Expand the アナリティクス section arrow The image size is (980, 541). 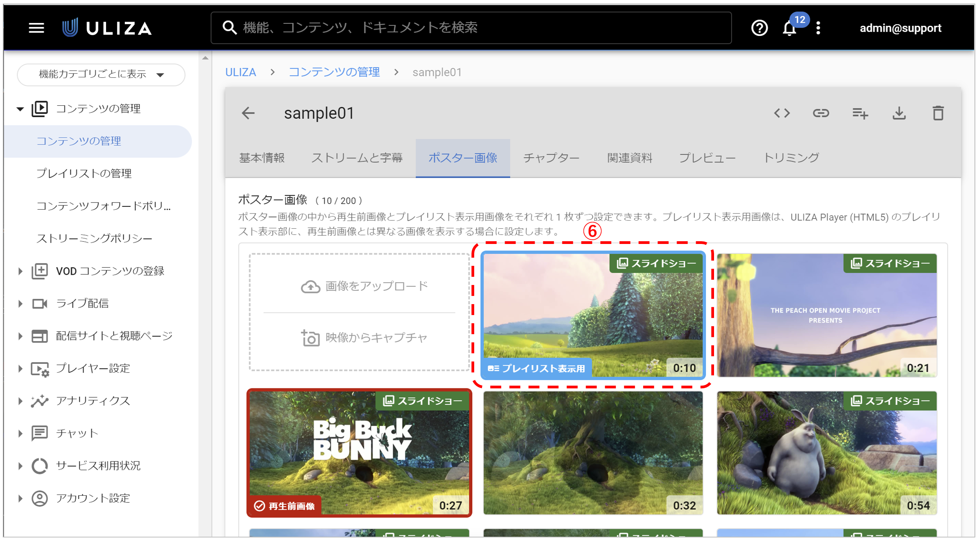pyautogui.click(x=20, y=401)
